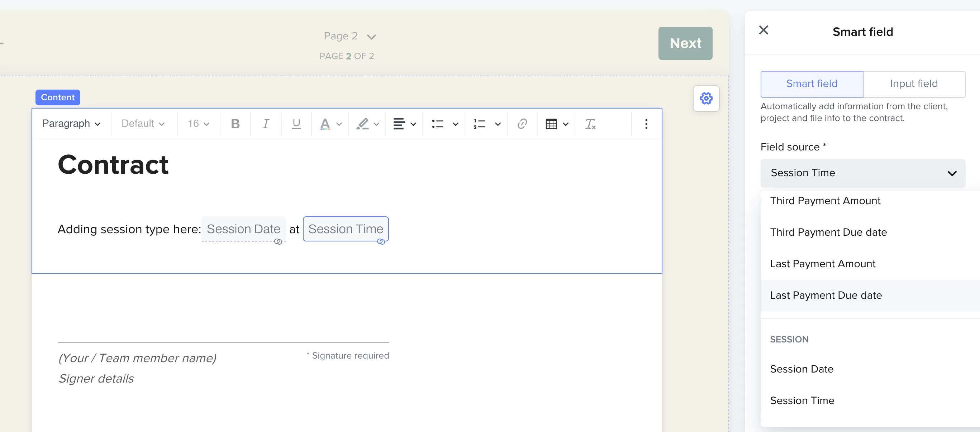Open the font size 16 dropdown
The width and height of the screenshot is (980, 432).
tap(198, 124)
